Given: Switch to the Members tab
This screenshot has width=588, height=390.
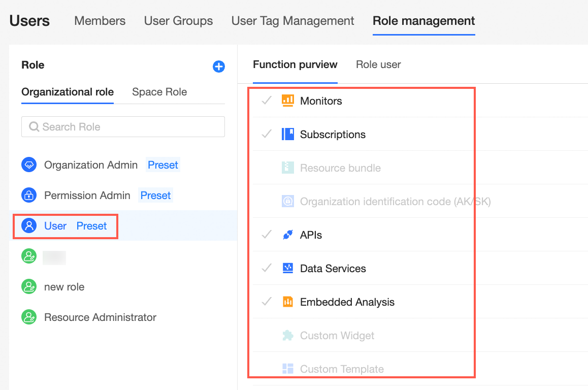Looking at the screenshot, I should click(100, 21).
